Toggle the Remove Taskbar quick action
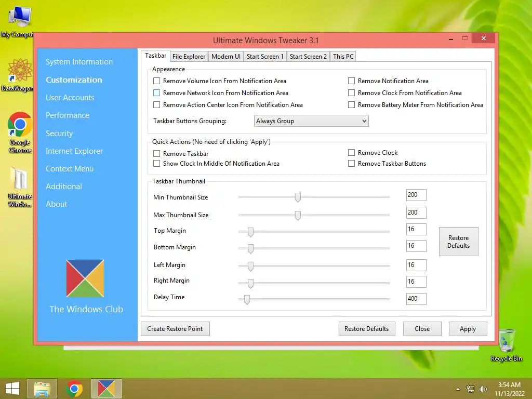Viewport: 532px width, 399px height. click(156, 153)
